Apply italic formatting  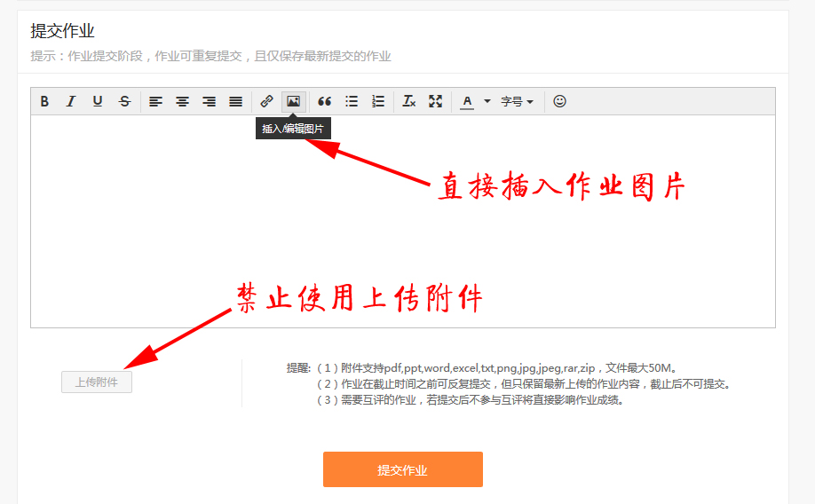tap(71, 101)
